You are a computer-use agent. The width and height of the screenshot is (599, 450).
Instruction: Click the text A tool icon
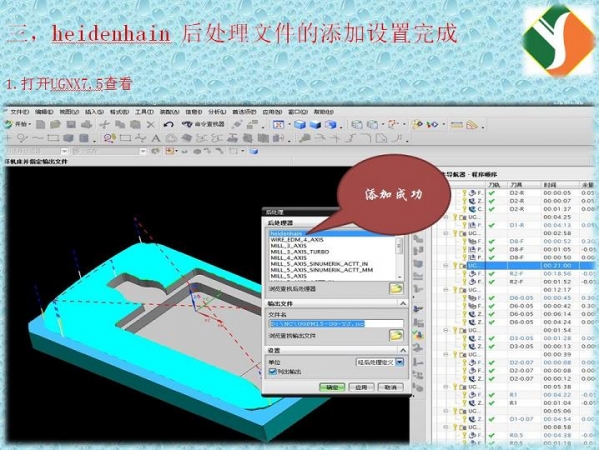[155, 138]
